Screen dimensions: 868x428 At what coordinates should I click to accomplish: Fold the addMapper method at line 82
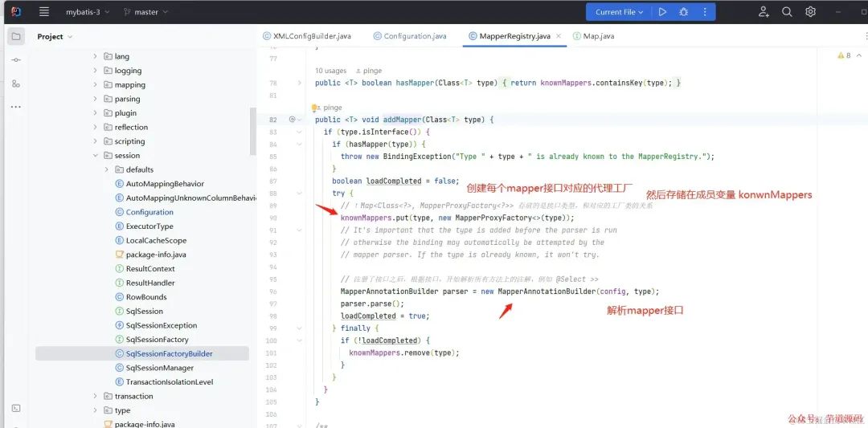point(300,120)
